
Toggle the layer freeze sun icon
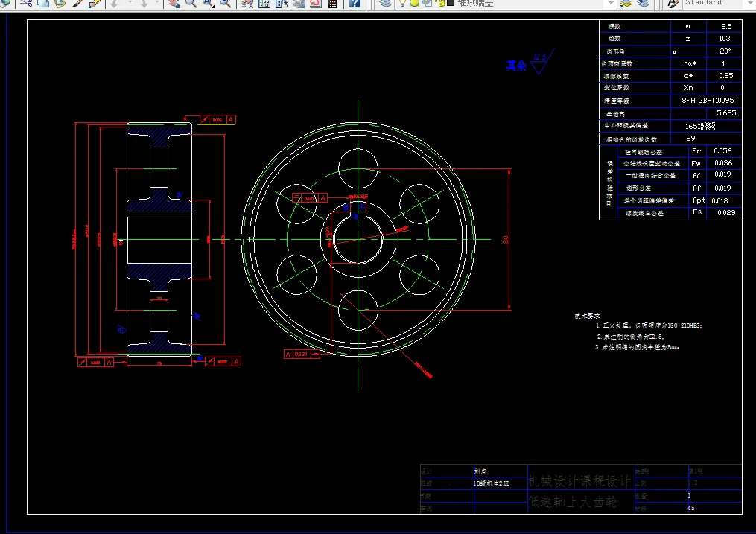pyautogui.click(x=413, y=2)
